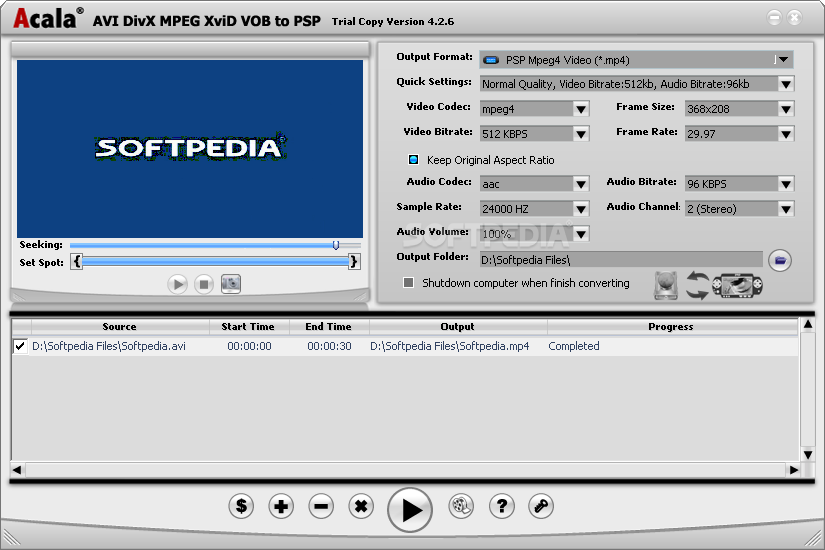The width and height of the screenshot is (825, 550).
Task: Open the Audio Channel dropdown
Action: point(786,209)
